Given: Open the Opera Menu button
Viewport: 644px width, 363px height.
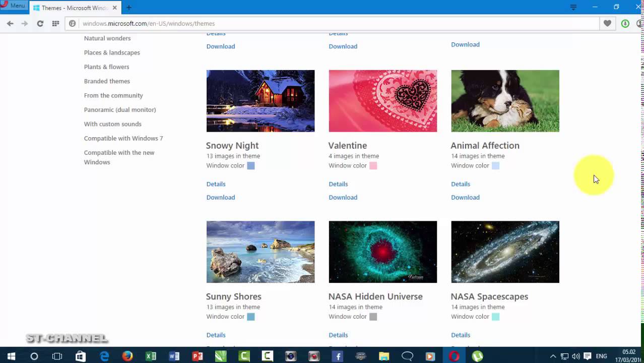Looking at the screenshot, I should [x=14, y=6].
